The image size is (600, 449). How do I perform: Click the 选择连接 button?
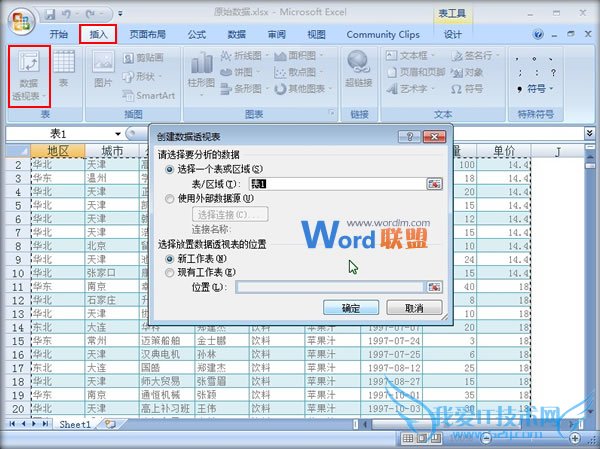coord(230,214)
